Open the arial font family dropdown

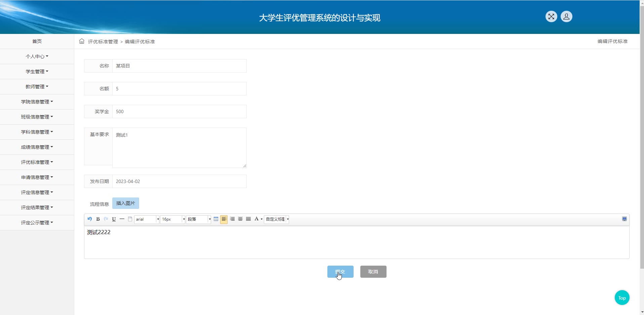click(x=147, y=219)
